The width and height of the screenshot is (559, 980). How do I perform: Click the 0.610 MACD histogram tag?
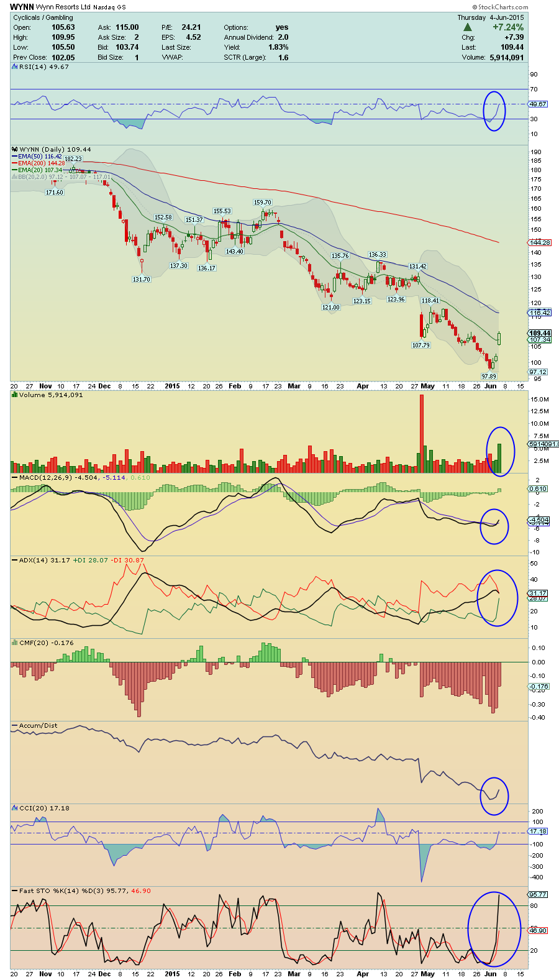coord(538,489)
